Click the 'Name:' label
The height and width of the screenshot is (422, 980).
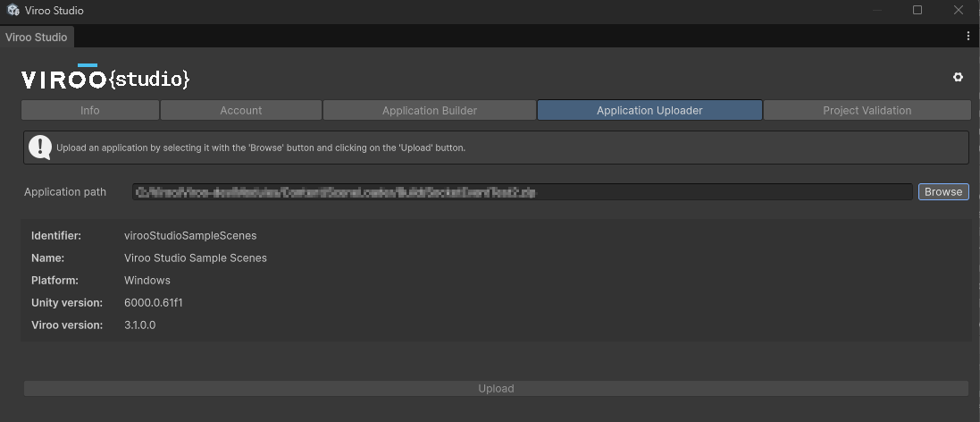pos(48,257)
